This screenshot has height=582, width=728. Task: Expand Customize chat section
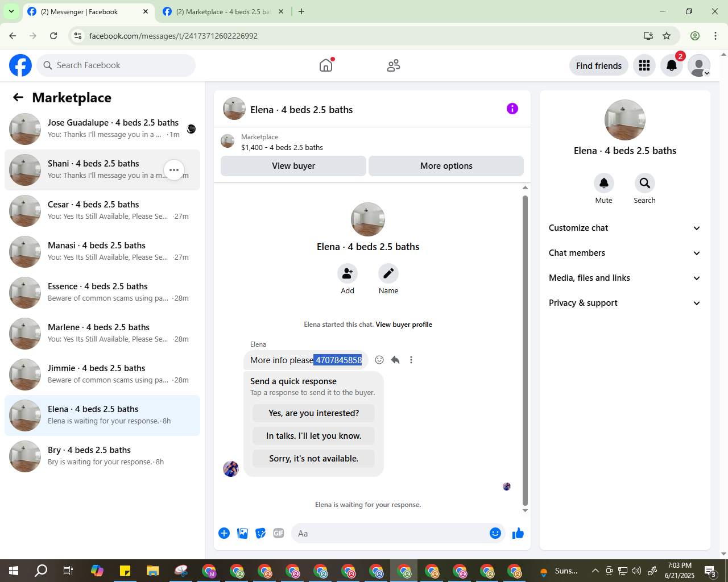click(x=625, y=228)
